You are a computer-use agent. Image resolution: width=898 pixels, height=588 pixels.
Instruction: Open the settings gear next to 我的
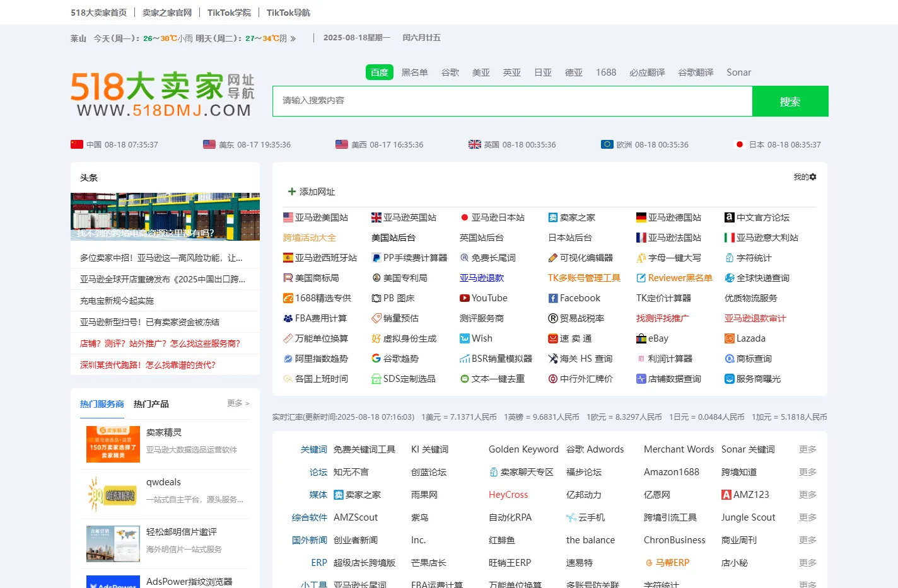[813, 177]
